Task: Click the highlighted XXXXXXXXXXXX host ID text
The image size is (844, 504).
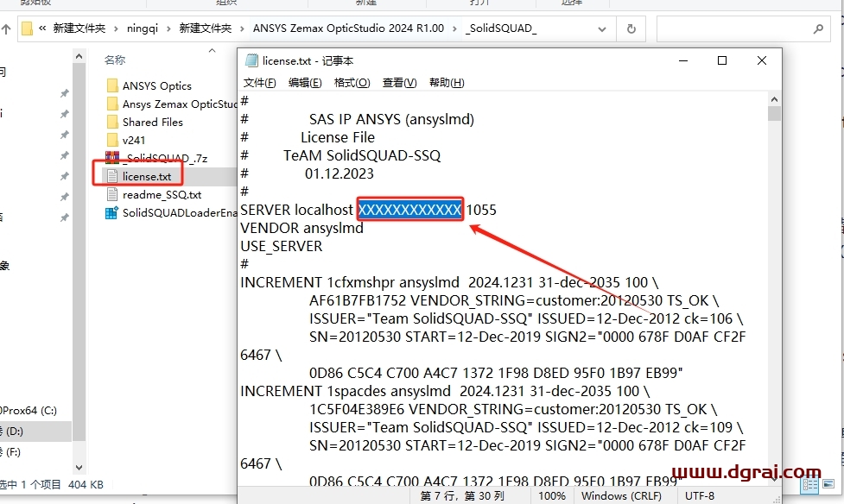Action: pos(409,210)
